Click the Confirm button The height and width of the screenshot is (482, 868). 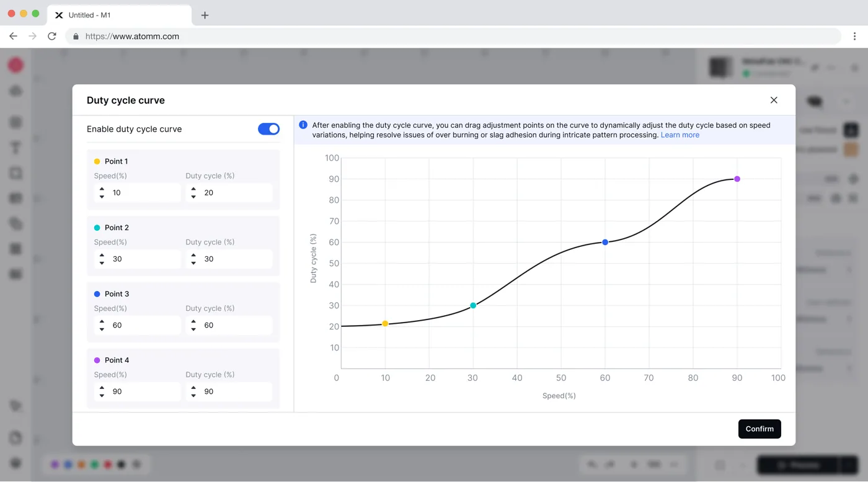[759, 429]
